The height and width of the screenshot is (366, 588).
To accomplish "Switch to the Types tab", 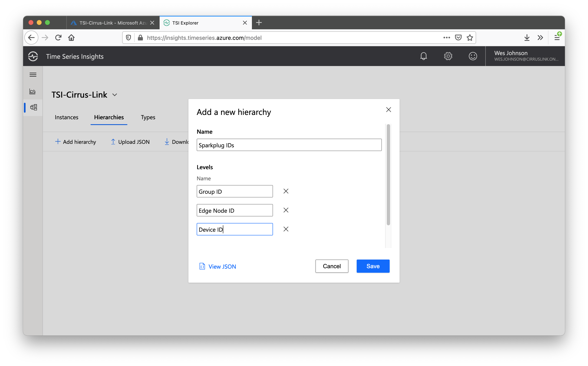I will 148,117.
